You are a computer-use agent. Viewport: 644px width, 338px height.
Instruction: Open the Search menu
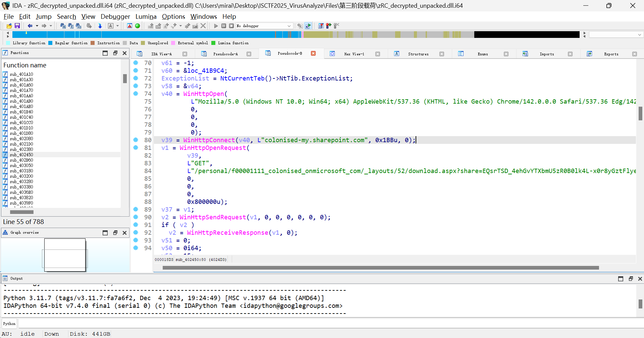[66, 16]
